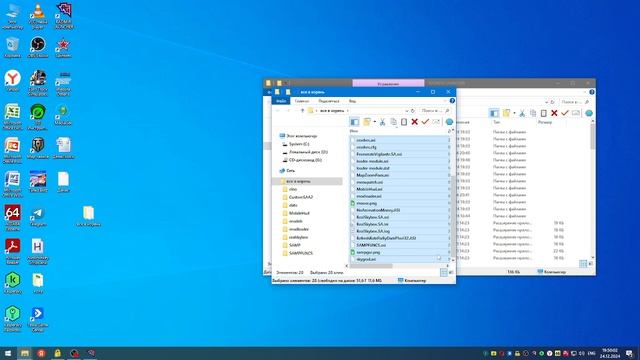Toggle navigation pane icon in front window toolbar
The image size is (640, 360).
point(355,122)
